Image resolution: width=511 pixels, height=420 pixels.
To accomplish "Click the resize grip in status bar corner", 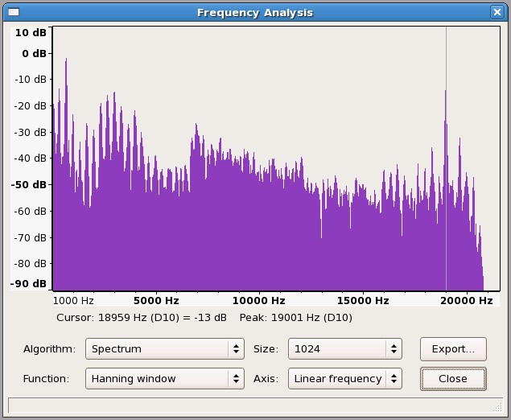I will tap(498, 407).
